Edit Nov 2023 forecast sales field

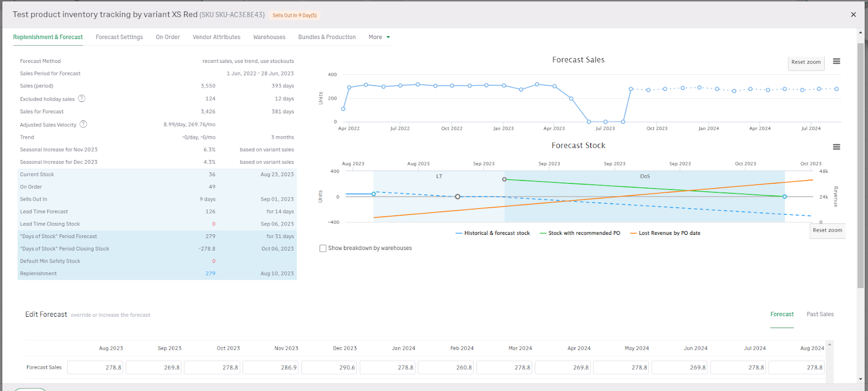(x=271, y=368)
